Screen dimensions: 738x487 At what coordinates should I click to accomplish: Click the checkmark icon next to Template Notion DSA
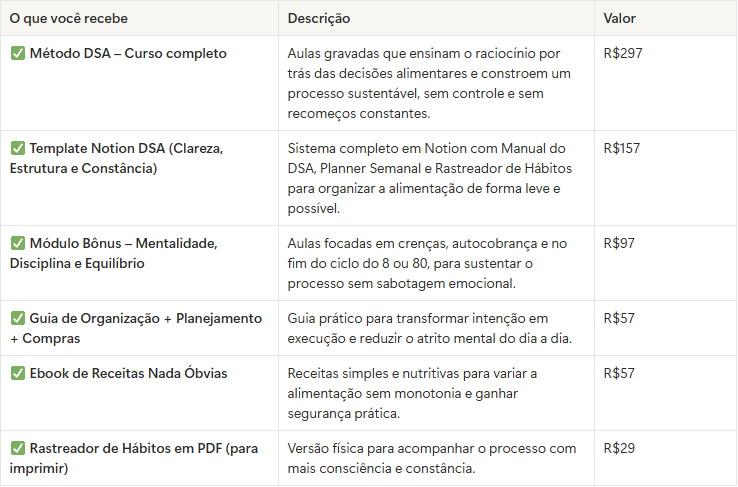click(x=18, y=148)
